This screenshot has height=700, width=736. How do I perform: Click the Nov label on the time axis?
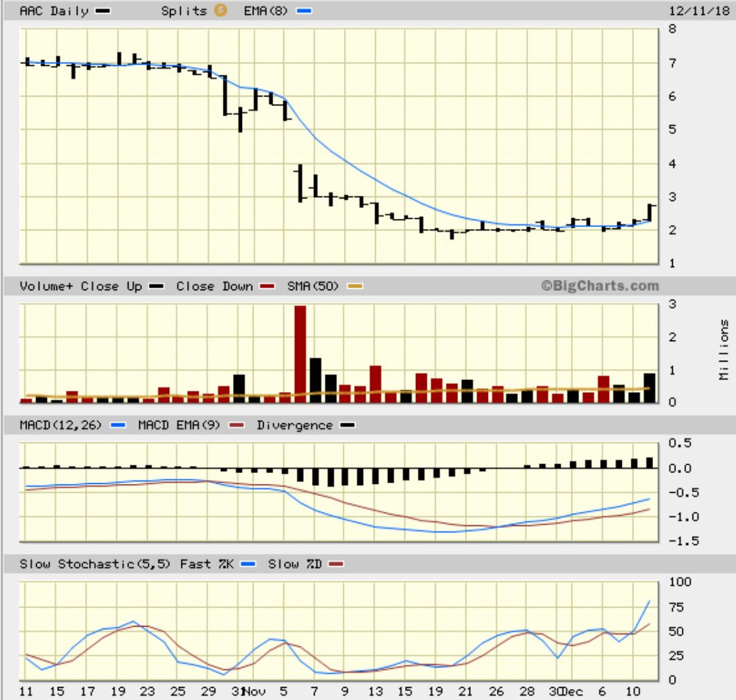click(x=255, y=691)
